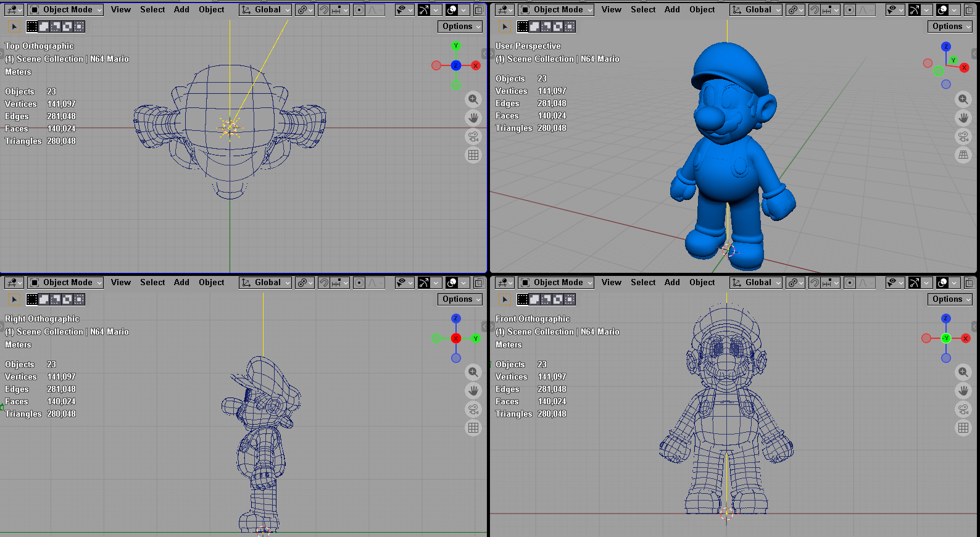Expand Global orientation dropdown in User Perspective view
Image resolution: width=980 pixels, height=537 pixels.
click(756, 10)
